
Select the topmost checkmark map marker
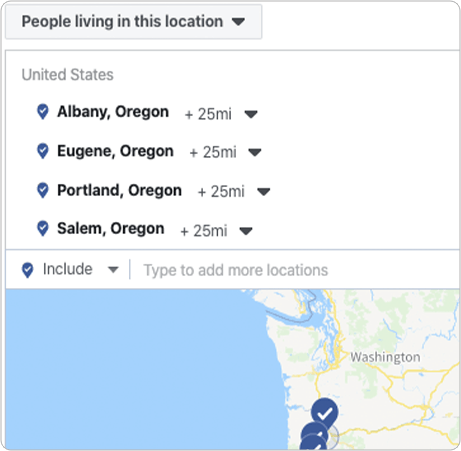324,413
